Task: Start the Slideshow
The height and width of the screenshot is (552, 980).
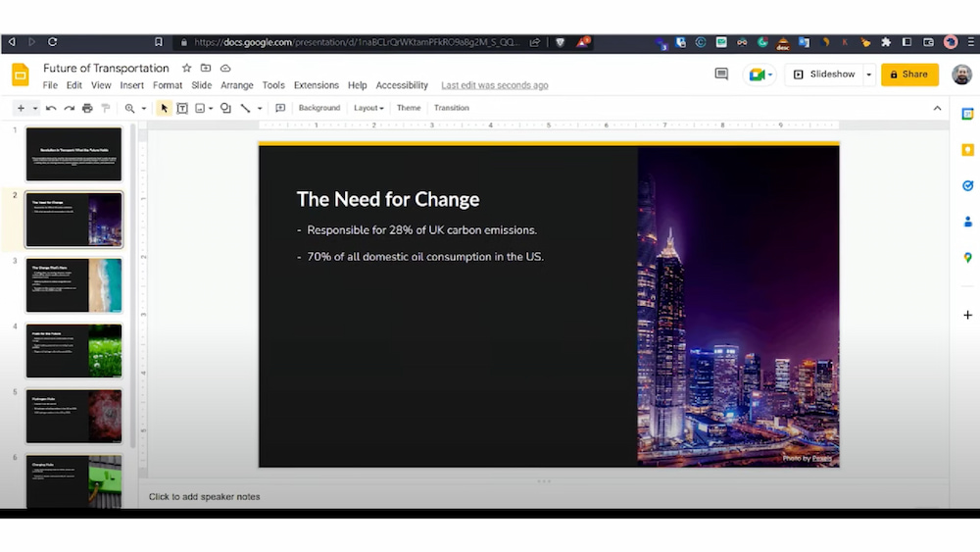Action: click(x=824, y=75)
